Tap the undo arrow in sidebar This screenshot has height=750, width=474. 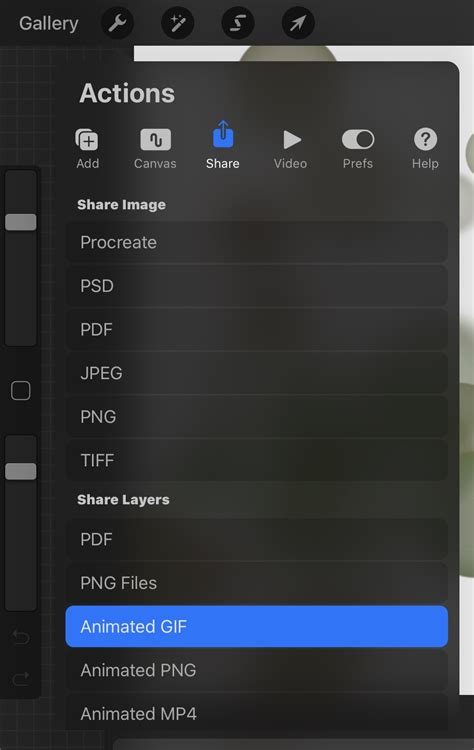21,637
